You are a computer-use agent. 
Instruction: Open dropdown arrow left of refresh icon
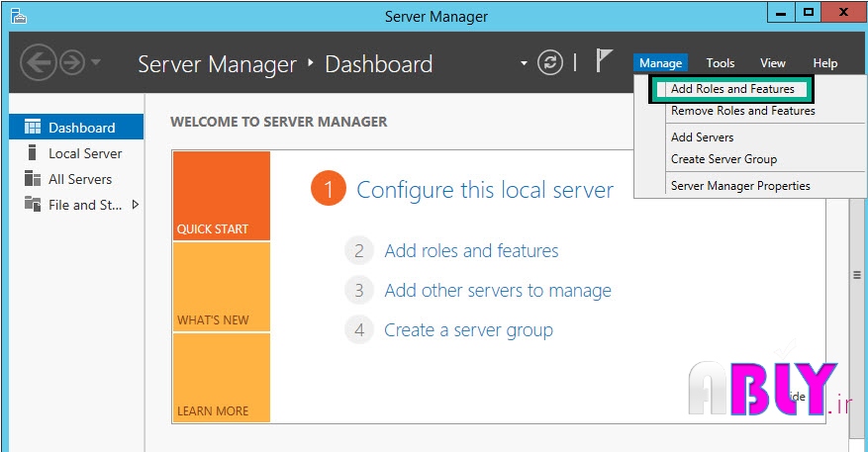pos(524,63)
